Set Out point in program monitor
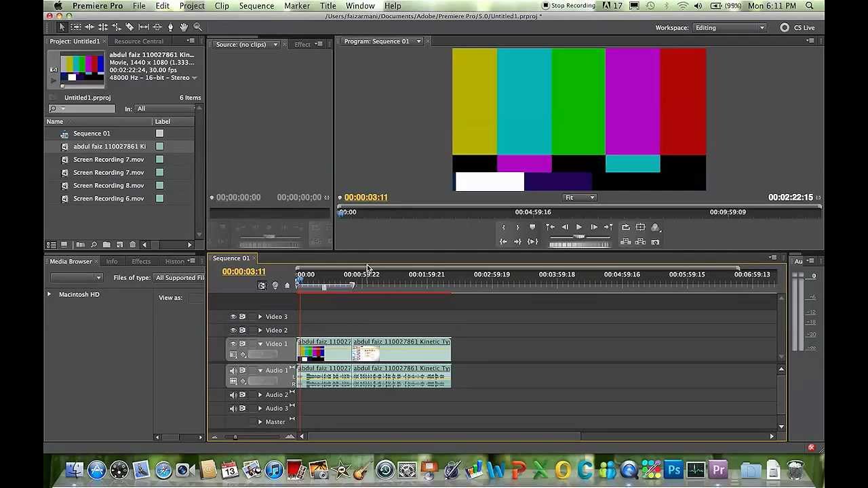 pyautogui.click(x=517, y=227)
